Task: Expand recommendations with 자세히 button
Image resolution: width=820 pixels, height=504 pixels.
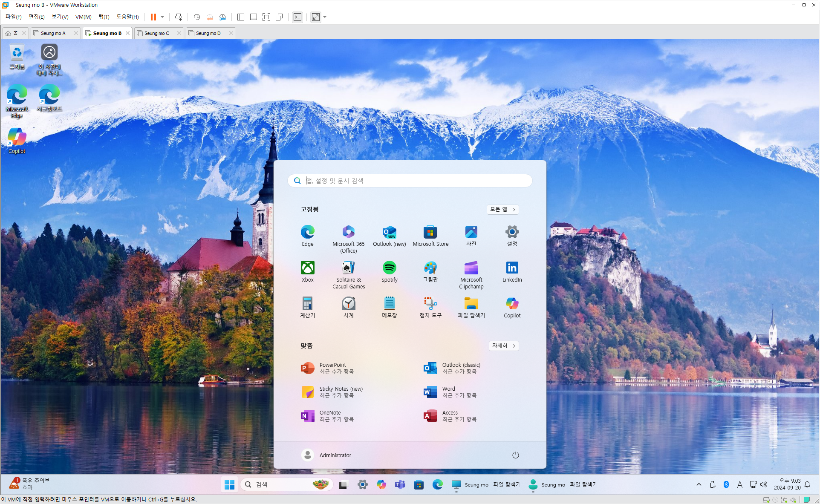Action: [x=503, y=346]
